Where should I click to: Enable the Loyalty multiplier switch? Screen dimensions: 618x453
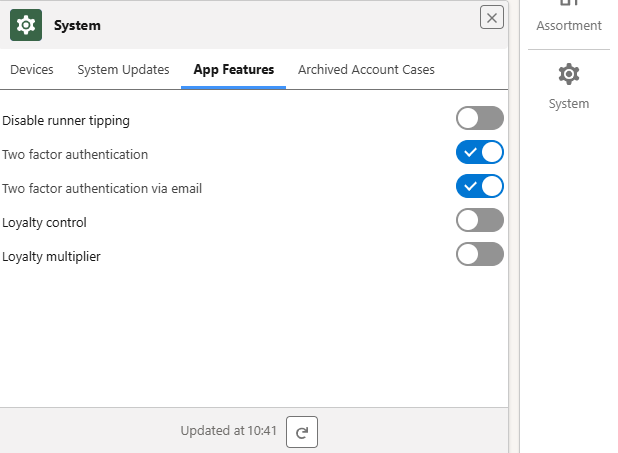[479, 255]
